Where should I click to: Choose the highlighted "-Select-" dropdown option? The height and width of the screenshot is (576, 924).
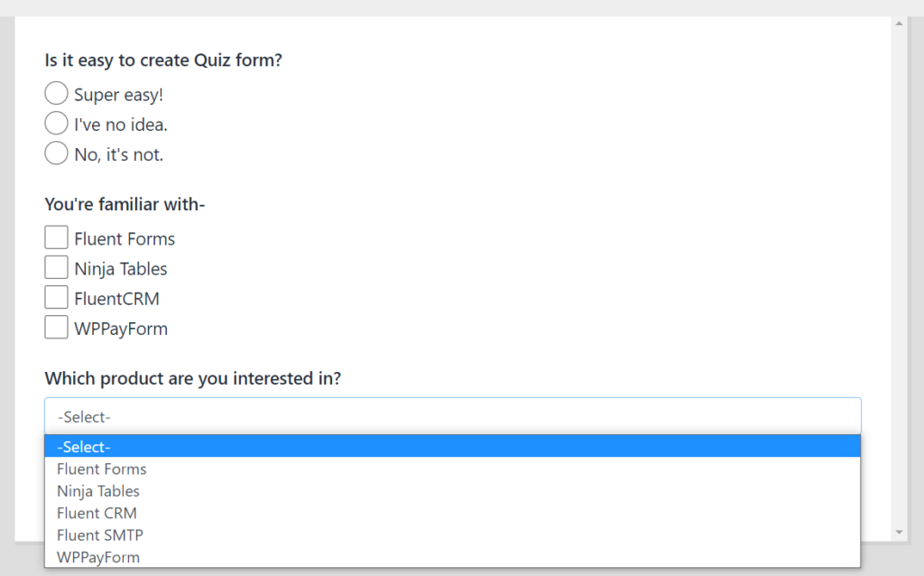click(452, 446)
